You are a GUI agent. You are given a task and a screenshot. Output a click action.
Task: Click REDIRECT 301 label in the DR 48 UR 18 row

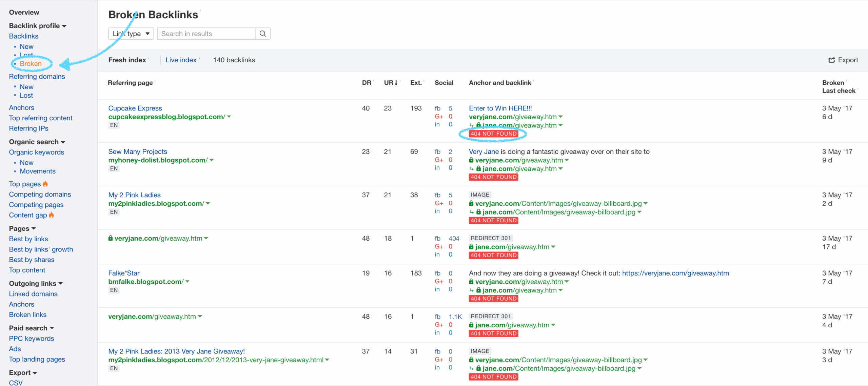[x=491, y=238]
